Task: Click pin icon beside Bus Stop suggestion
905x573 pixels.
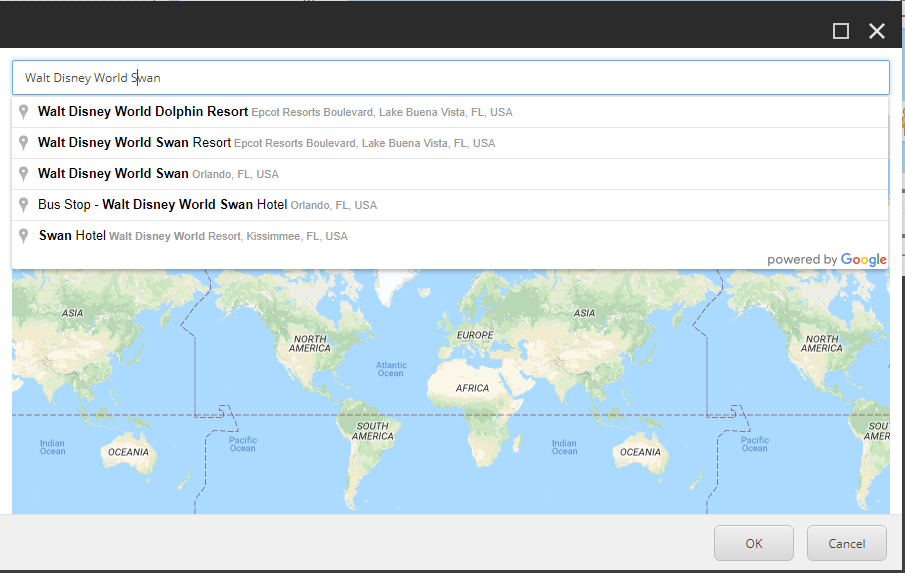Action: [x=23, y=205]
